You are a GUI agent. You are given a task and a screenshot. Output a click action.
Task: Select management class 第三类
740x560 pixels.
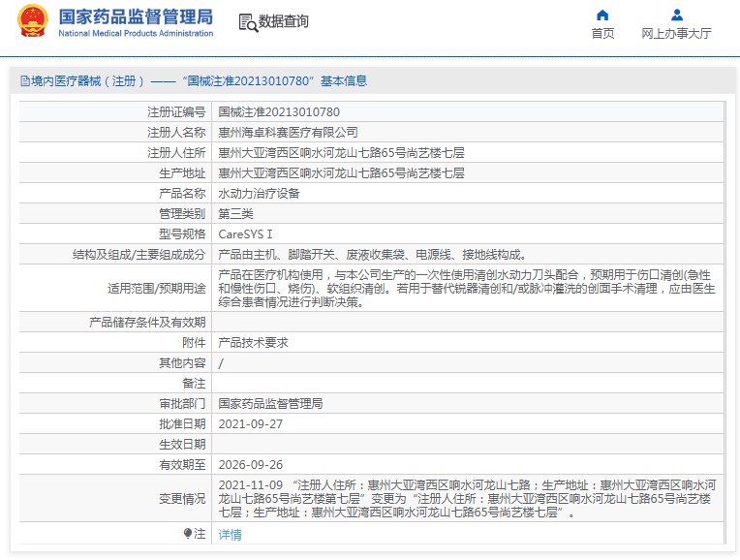pos(236,213)
